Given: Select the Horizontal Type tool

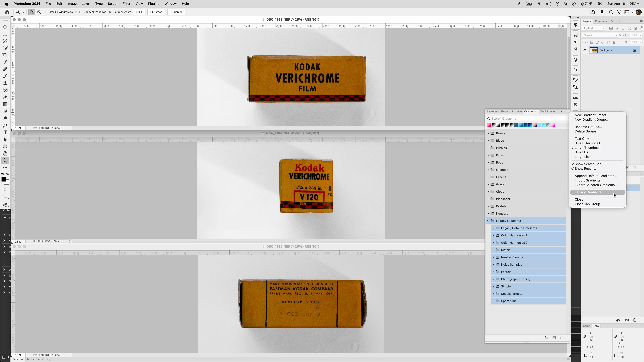Looking at the screenshot, I should [x=5, y=132].
